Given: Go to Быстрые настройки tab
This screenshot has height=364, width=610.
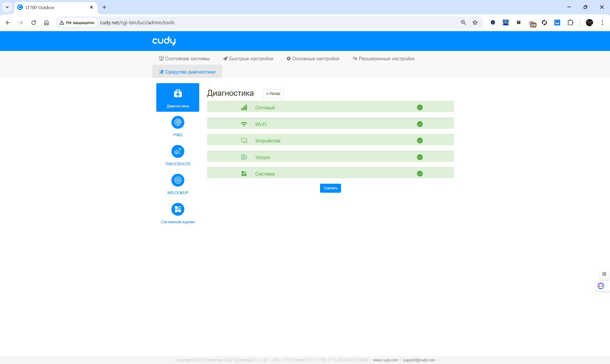Looking at the screenshot, I should 248,59.
